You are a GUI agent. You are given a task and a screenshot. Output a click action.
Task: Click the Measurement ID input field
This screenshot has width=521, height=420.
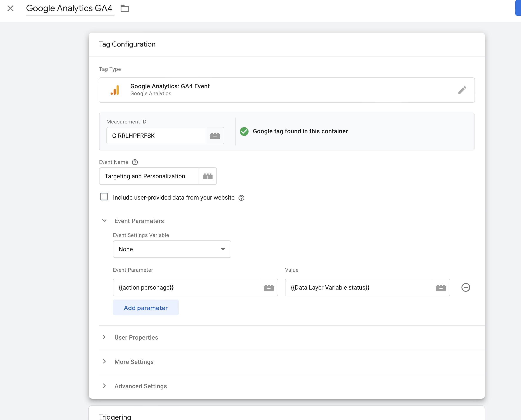(x=156, y=136)
